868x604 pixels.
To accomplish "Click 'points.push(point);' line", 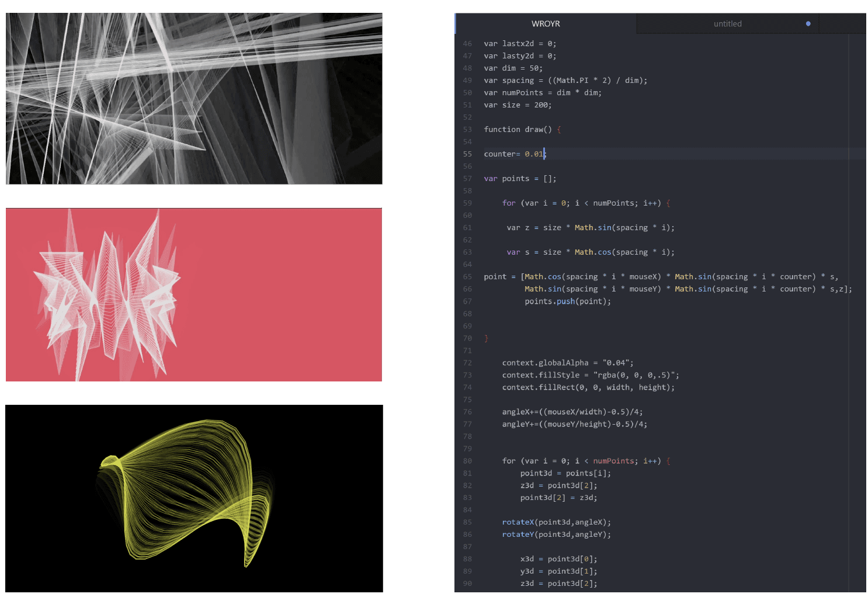I will (x=568, y=301).
